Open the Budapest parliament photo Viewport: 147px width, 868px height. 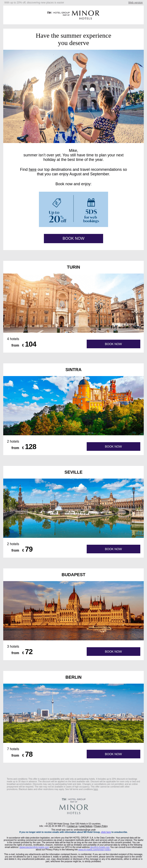[73, 611]
